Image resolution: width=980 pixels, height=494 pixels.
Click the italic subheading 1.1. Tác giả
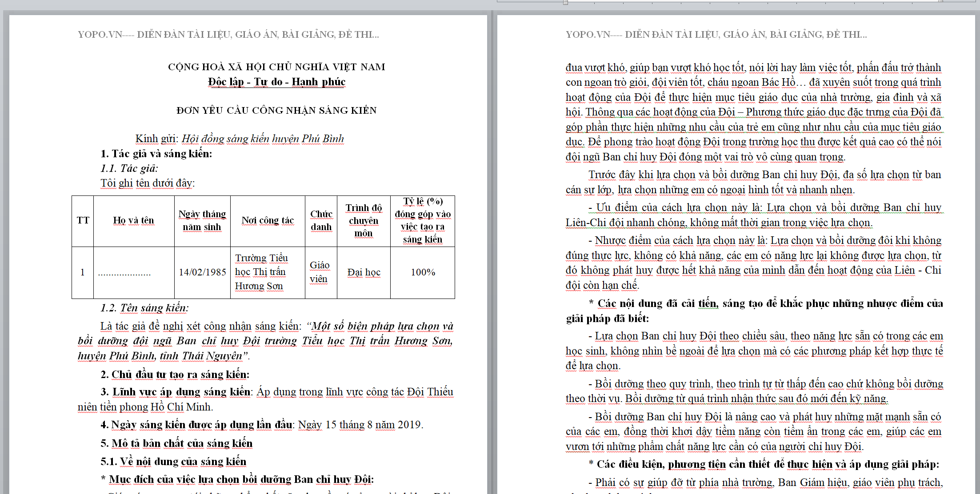129,168
